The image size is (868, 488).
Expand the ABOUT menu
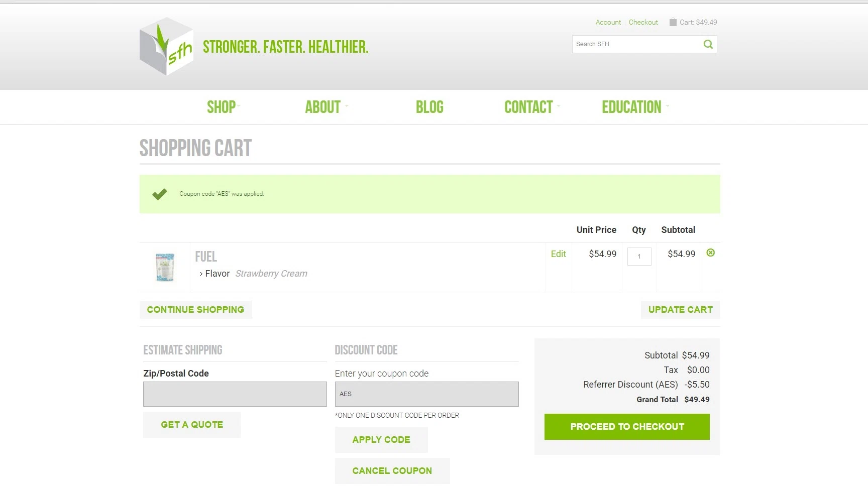[326, 107]
